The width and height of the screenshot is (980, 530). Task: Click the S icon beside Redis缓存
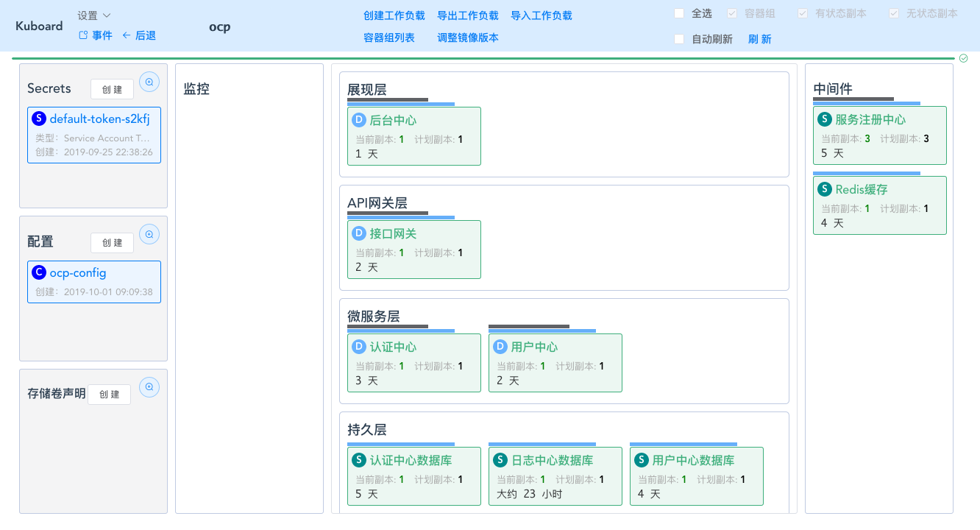825,189
